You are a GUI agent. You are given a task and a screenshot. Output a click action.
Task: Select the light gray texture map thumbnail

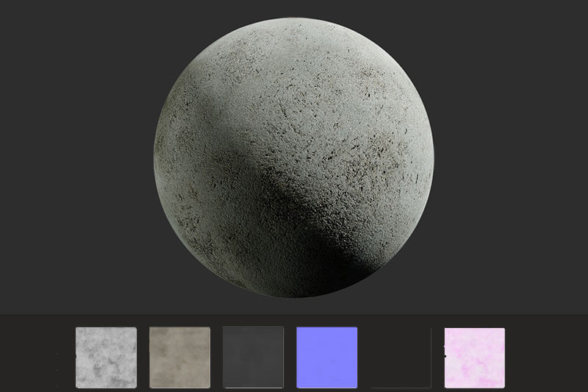(106, 357)
